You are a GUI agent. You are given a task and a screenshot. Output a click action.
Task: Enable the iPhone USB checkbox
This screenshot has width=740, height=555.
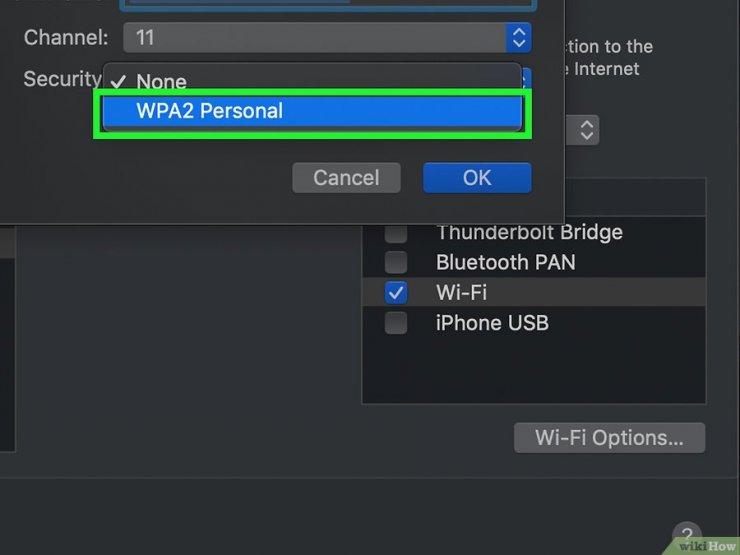tap(395, 323)
